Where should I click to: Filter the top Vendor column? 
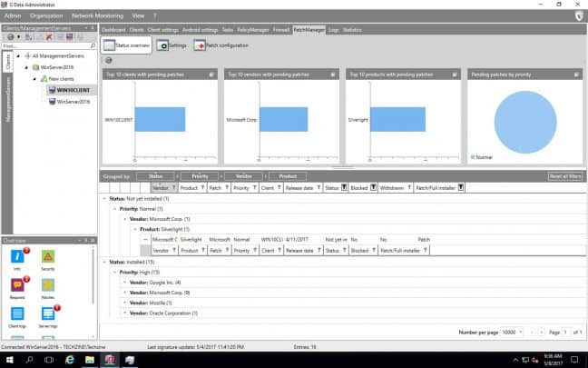point(174,187)
